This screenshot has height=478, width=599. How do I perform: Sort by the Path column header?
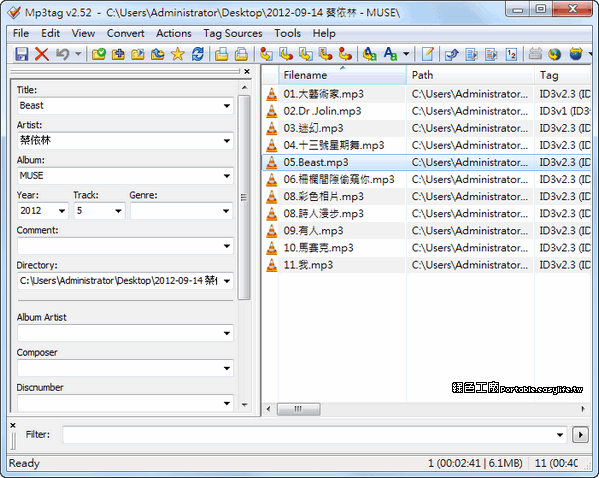(x=470, y=75)
